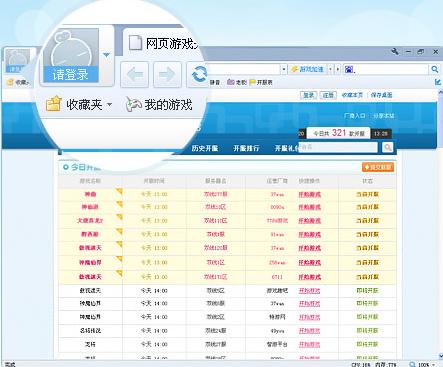Click the 我的游戏 gamepad icon
Image resolution: width=443 pixels, height=367 pixels.
[x=133, y=105]
